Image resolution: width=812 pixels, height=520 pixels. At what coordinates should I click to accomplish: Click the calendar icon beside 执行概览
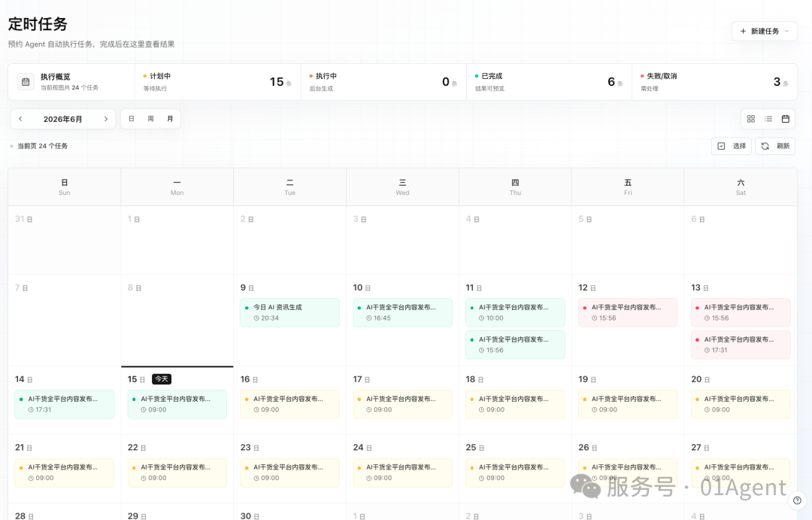pos(26,82)
